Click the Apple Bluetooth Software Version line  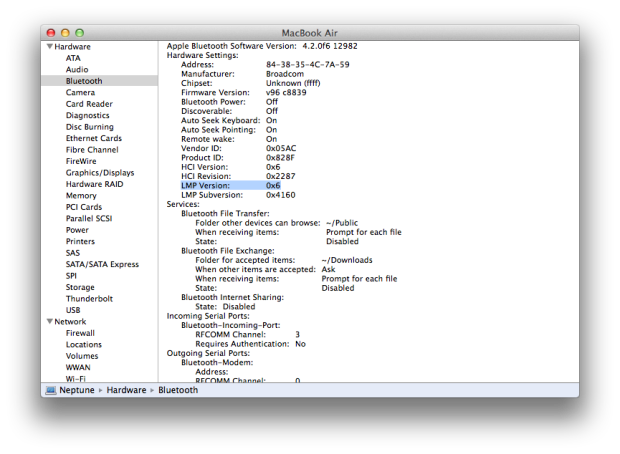(262, 46)
